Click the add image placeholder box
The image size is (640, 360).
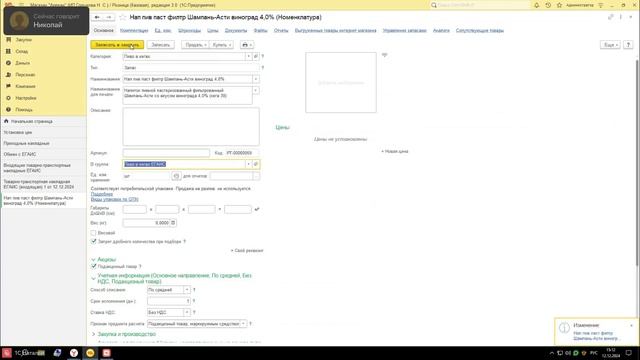pyautogui.click(x=341, y=82)
